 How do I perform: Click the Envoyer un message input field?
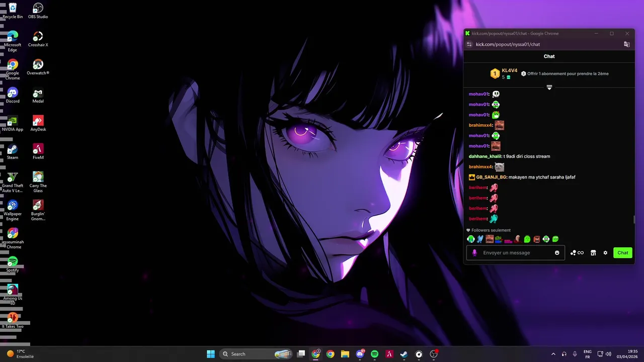pos(516,253)
